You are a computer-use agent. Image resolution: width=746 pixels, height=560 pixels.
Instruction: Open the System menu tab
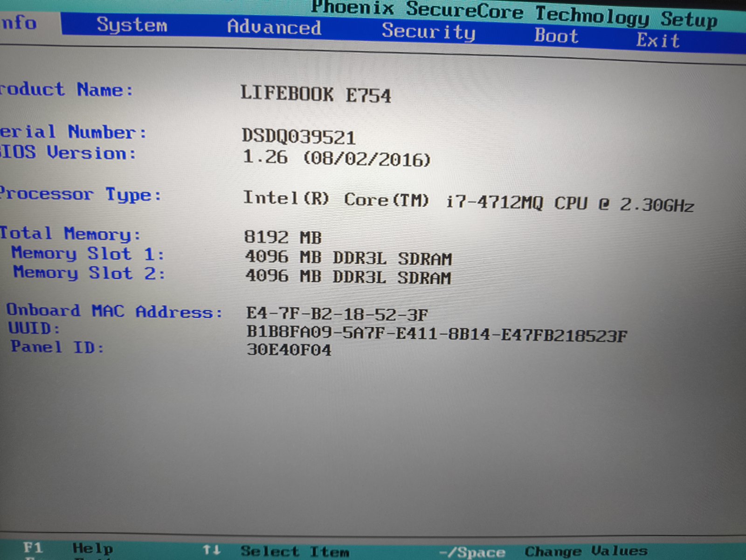pos(132,25)
